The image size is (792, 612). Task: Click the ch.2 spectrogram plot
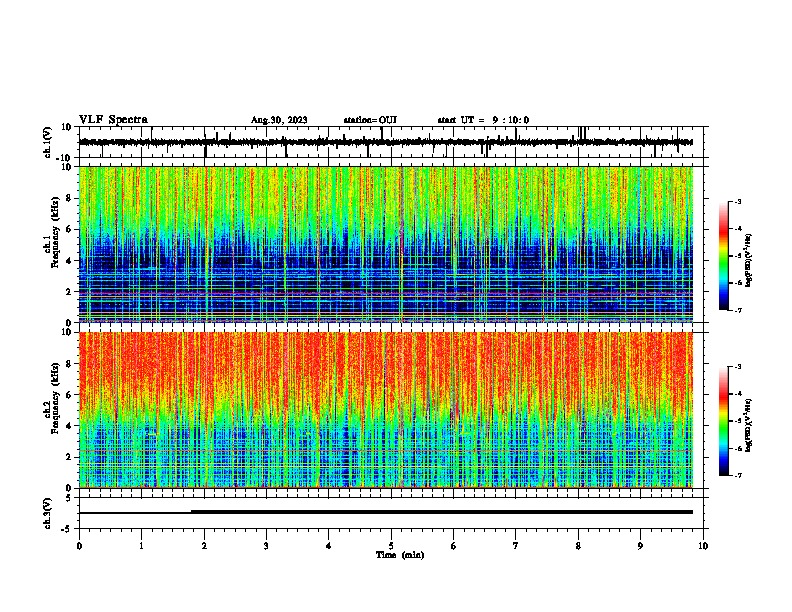(386, 410)
